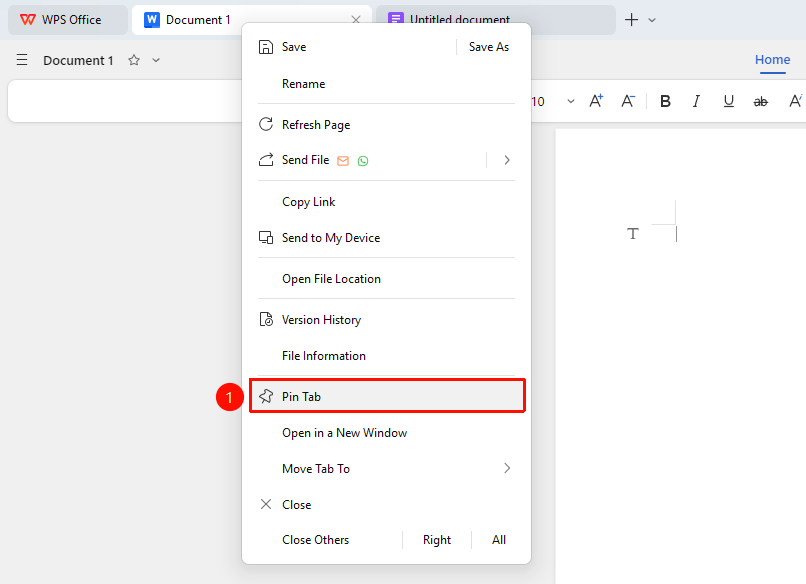Star Document 1 as favorite
The width and height of the screenshot is (806, 584).
pyautogui.click(x=134, y=60)
